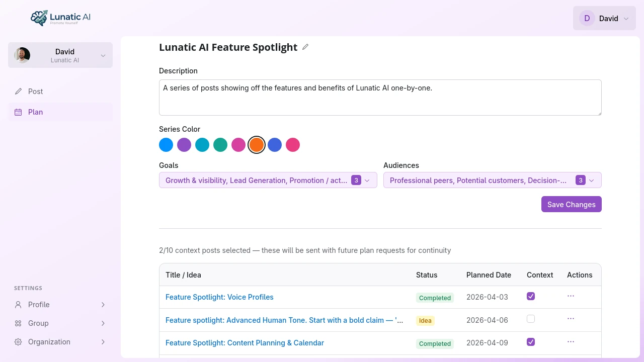Open actions menu for Content Planning & Calendar row
644x362 pixels.
(x=571, y=342)
